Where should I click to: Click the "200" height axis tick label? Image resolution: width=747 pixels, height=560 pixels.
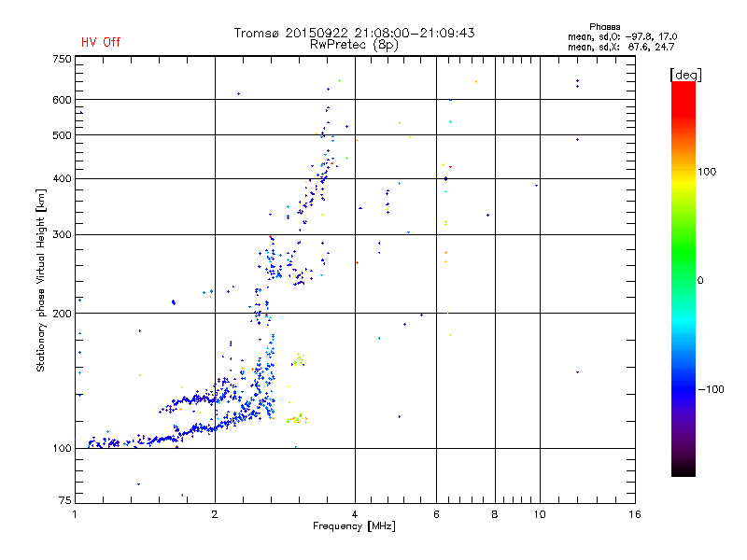coord(62,314)
